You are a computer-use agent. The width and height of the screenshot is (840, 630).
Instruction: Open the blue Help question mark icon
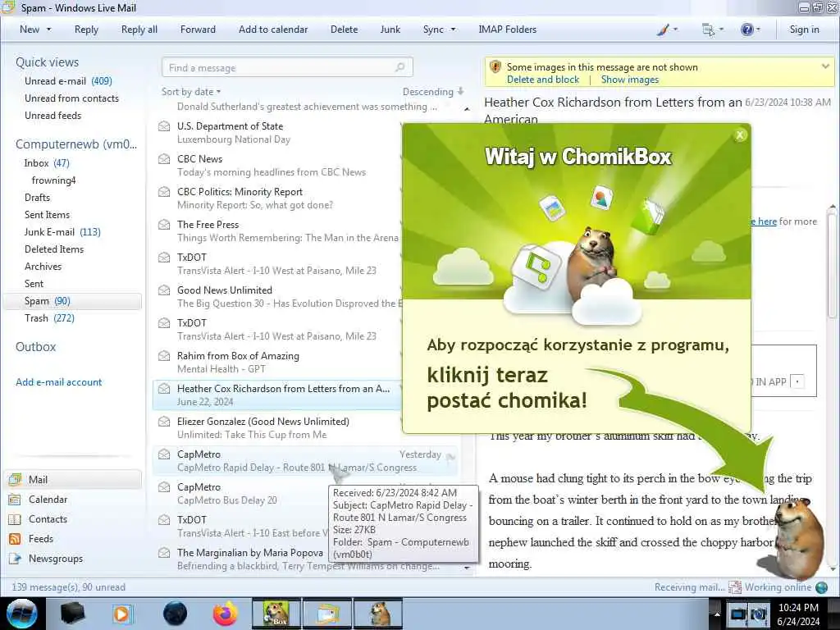pyautogui.click(x=746, y=30)
